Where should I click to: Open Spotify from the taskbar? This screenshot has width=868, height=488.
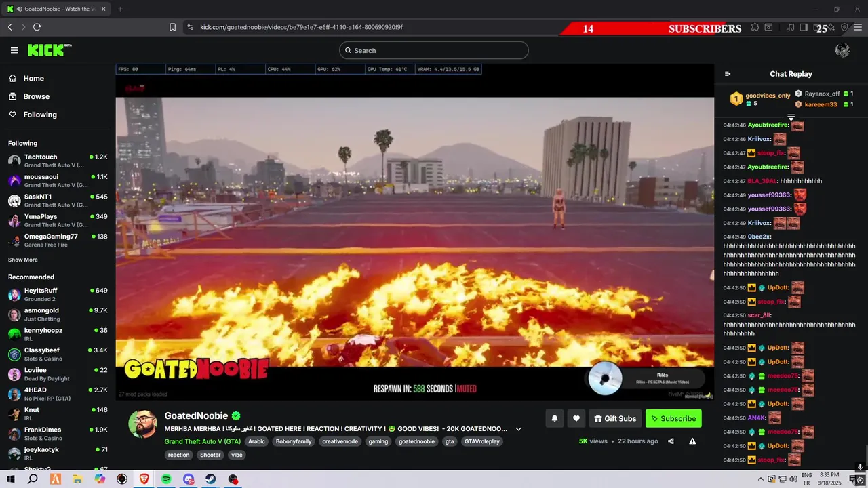pos(166,479)
